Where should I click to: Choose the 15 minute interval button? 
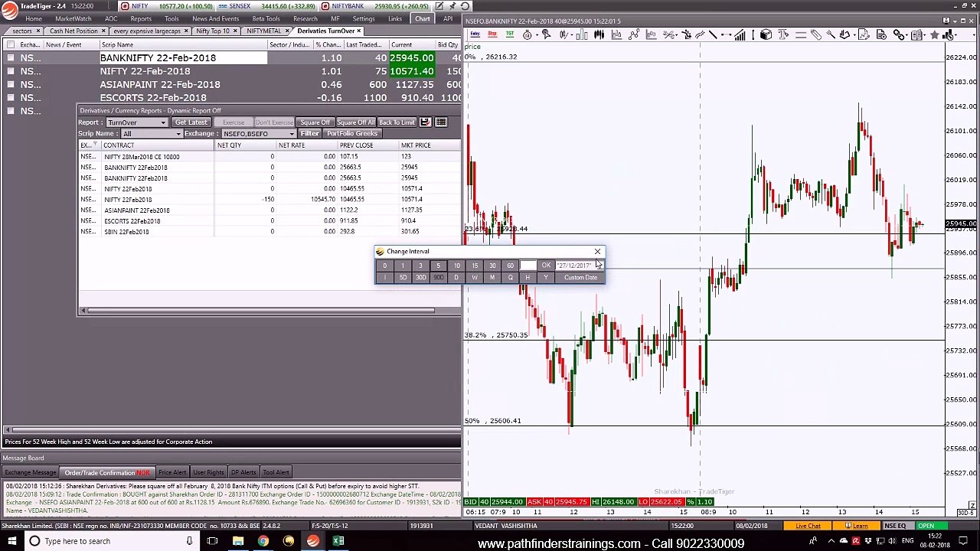tap(475, 266)
